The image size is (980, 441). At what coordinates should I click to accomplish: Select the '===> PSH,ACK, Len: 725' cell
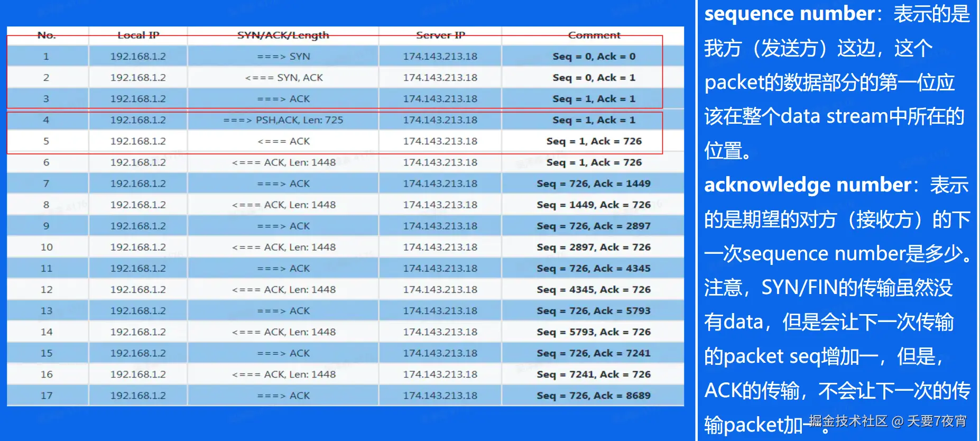283,120
